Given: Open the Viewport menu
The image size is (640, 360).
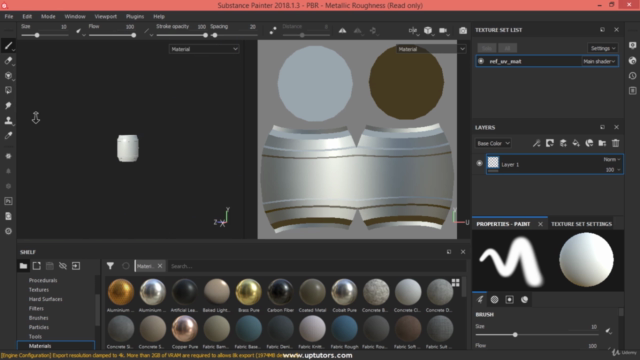Looking at the screenshot, I should pos(105,16).
